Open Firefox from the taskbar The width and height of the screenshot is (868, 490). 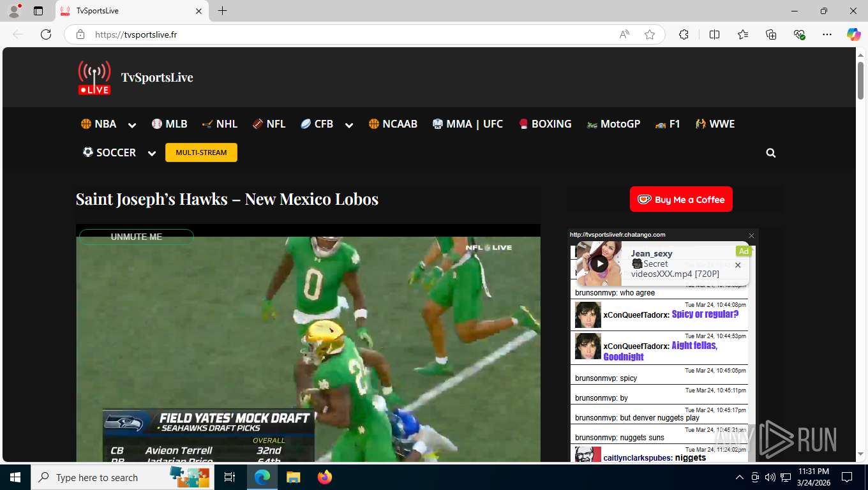click(x=325, y=477)
